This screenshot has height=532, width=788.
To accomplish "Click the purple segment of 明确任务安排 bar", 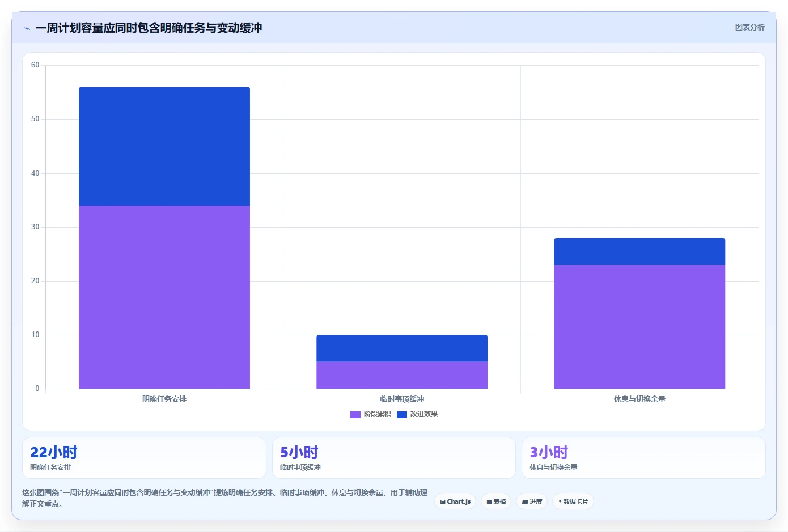I will click(x=164, y=297).
